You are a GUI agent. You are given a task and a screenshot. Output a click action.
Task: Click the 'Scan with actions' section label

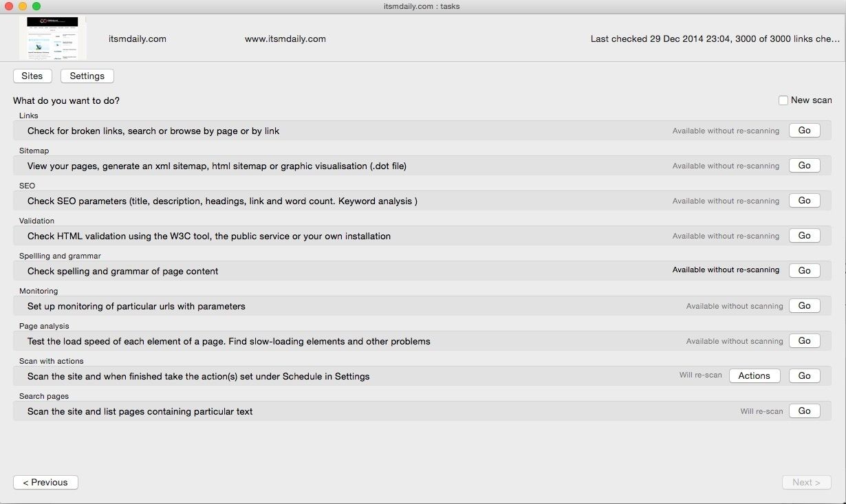click(52, 361)
